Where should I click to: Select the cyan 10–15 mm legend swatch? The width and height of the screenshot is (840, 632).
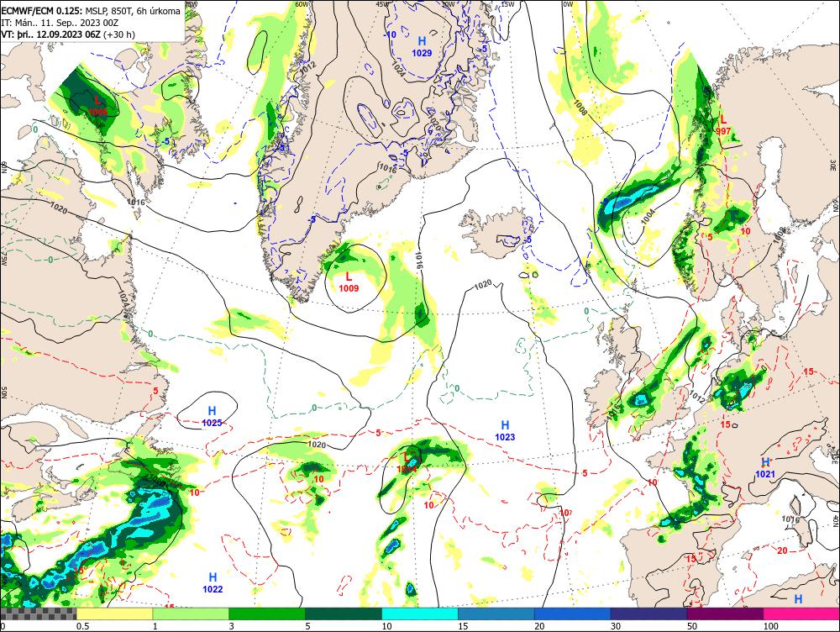coord(419,614)
